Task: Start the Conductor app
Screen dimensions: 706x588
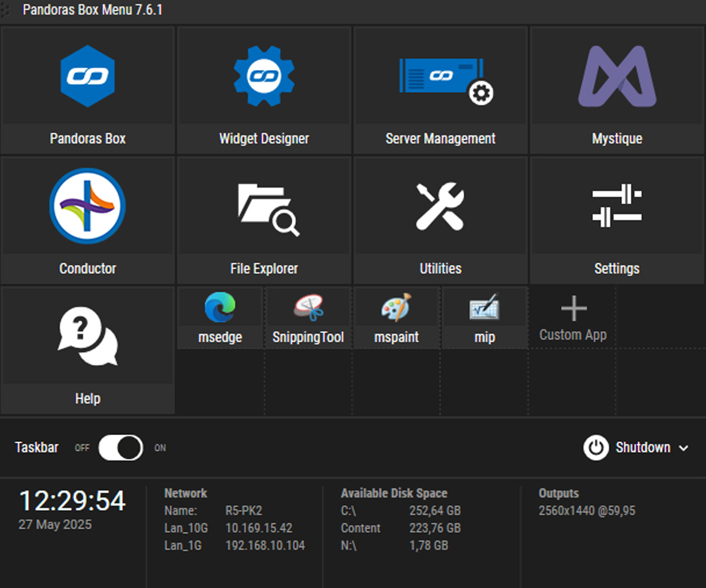Action: 88,219
